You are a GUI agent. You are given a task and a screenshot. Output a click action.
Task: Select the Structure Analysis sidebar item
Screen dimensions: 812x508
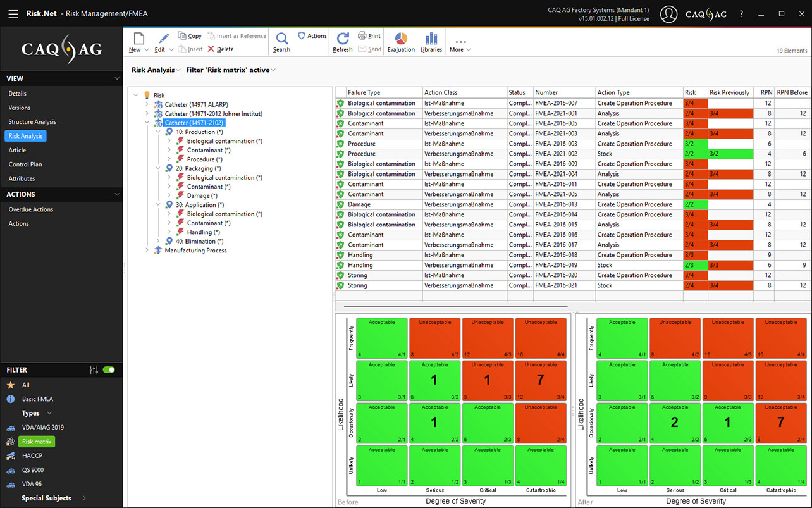32,121
